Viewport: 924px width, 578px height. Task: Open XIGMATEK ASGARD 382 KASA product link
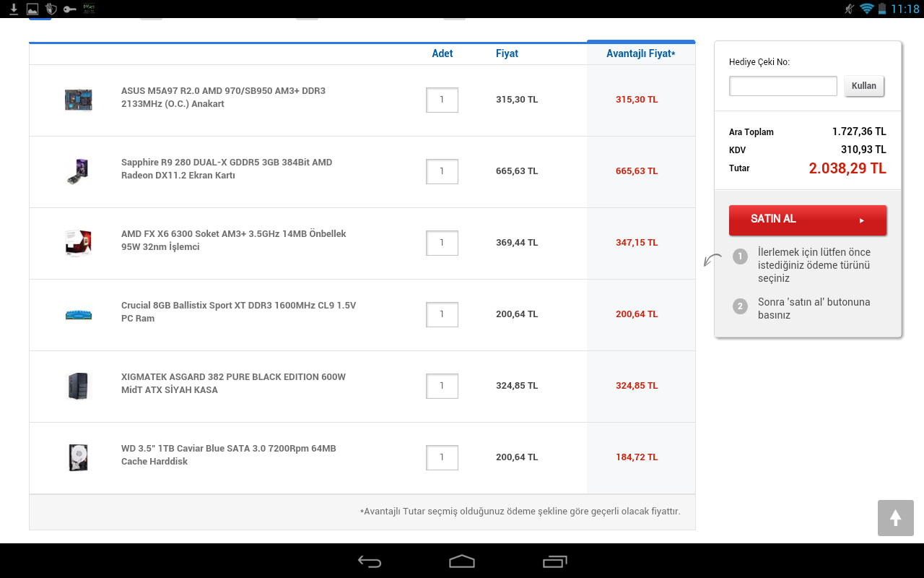tap(233, 384)
